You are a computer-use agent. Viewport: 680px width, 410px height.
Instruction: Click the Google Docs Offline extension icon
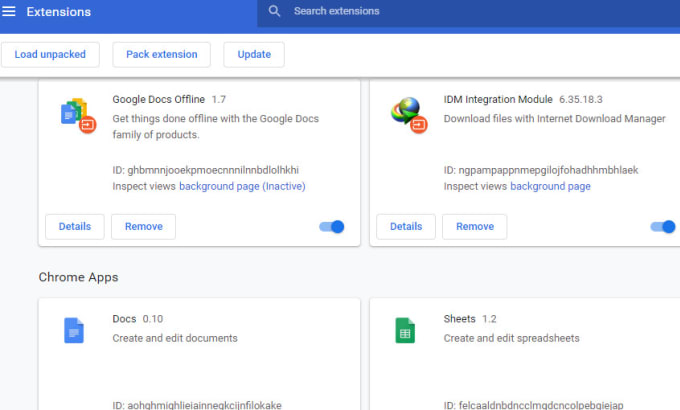78,115
